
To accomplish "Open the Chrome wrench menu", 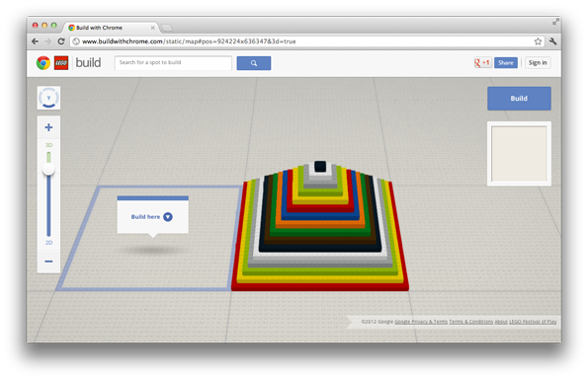I will [x=552, y=41].
